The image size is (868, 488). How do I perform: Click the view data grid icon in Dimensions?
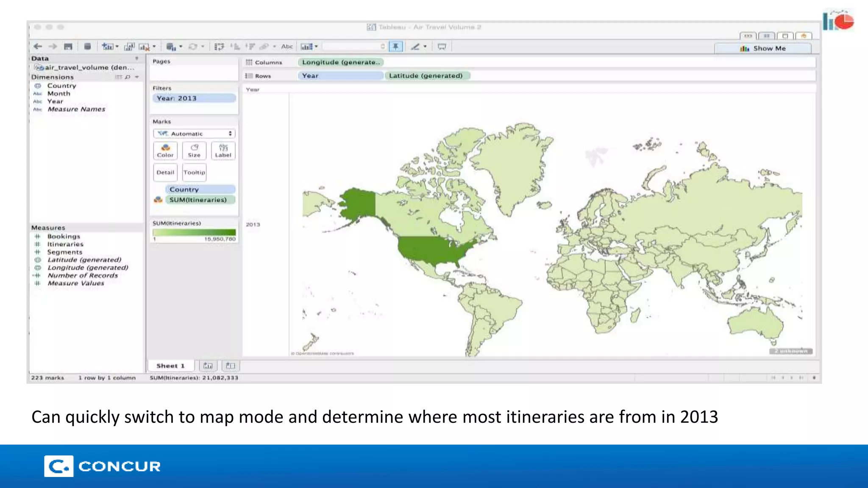[x=118, y=77]
